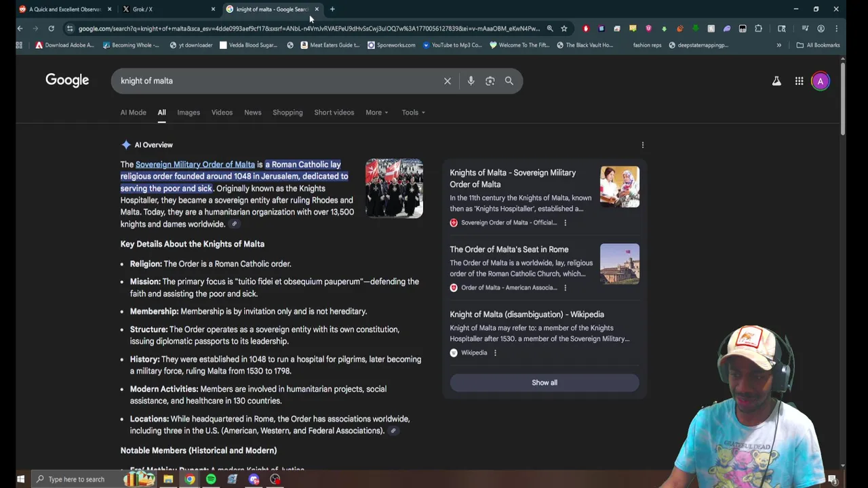The image size is (868, 488).
Task: Open Google Labs flask icon
Action: (x=776, y=81)
